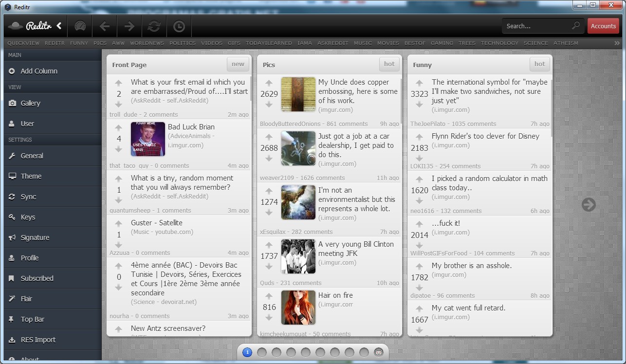Downvote 'What is a tiny, random moment' post
Screen dimensions: 626x364
click(118, 200)
